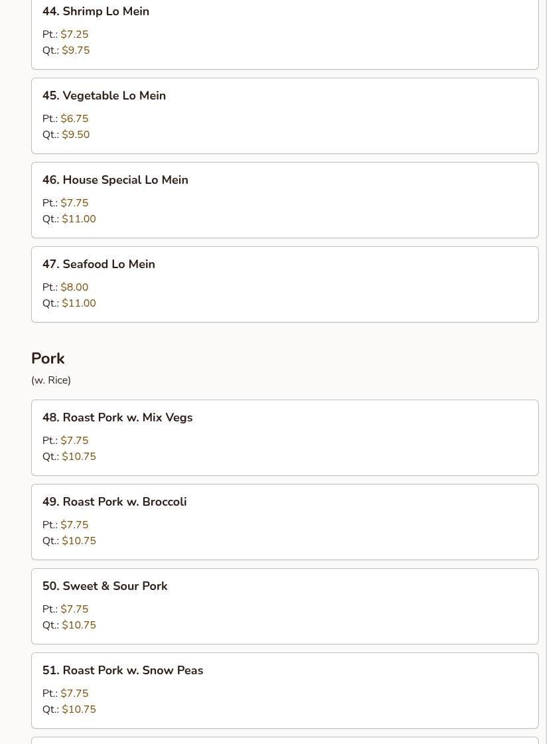560x744 pixels.
Task: Click Sweet & Sour Pork pint $7.75
Action: point(74,609)
